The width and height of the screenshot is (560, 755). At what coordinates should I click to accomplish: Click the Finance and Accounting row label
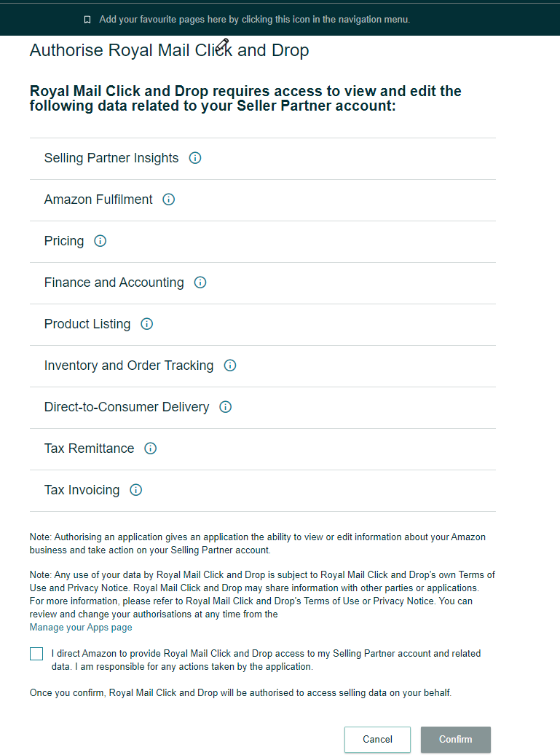[114, 282]
